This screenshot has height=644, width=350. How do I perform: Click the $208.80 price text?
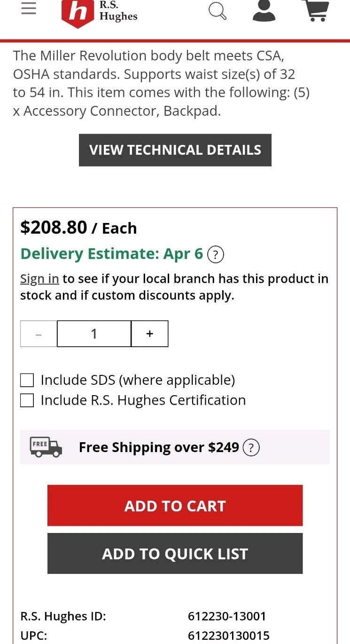(54, 228)
